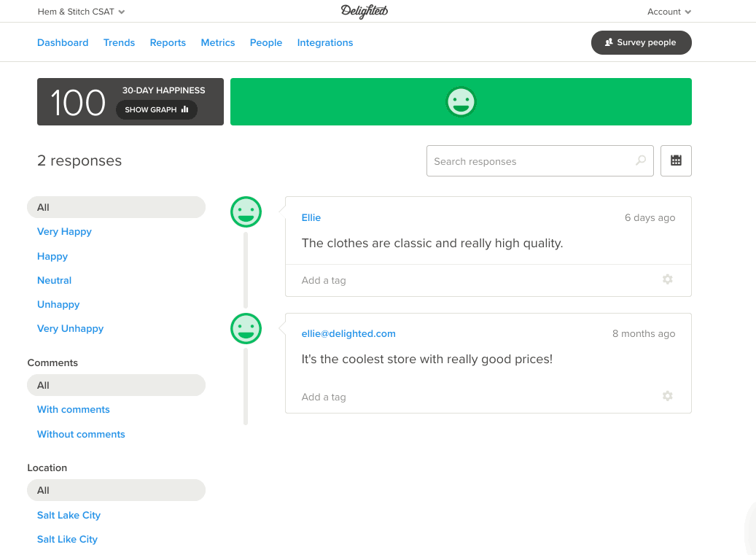Open calendar date filter
756x555 pixels.
[x=676, y=160]
